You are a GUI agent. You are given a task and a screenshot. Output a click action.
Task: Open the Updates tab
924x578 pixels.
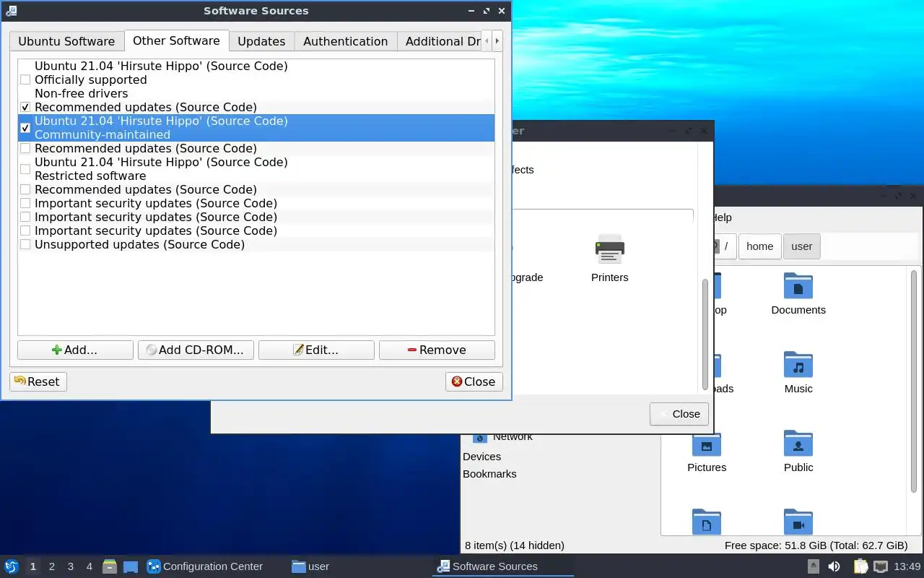tap(261, 41)
